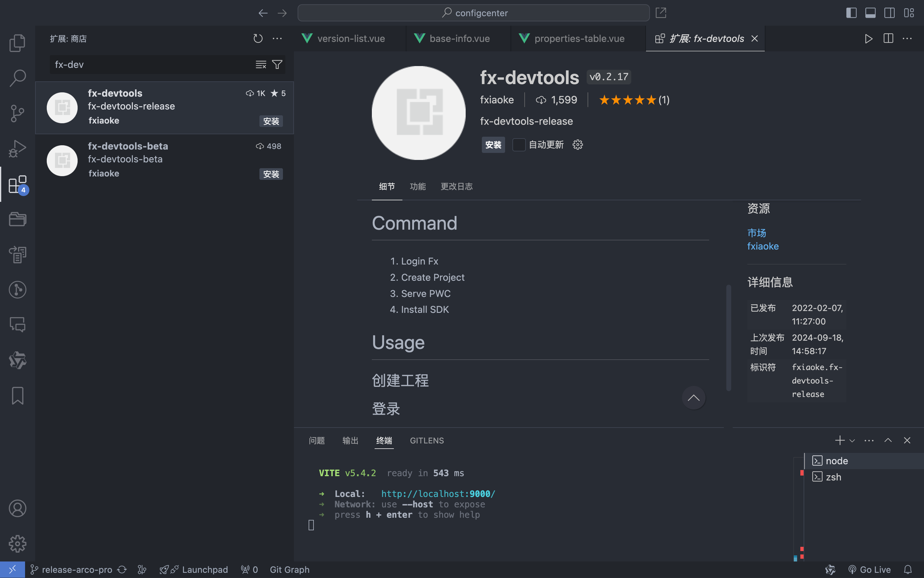The height and width of the screenshot is (578, 924).
Task: Switch to the 问题 panel tab
Action: coord(317,440)
